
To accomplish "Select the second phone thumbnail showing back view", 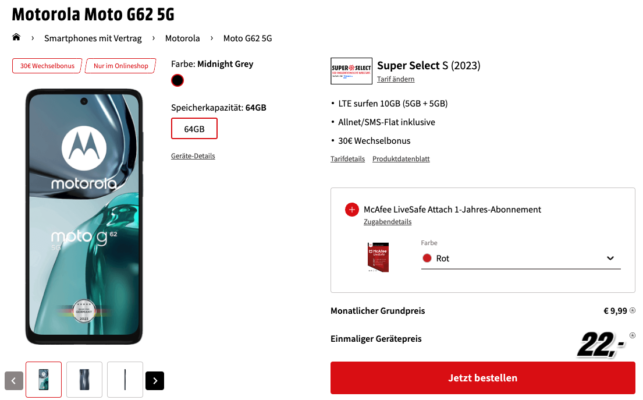I will [x=84, y=379].
